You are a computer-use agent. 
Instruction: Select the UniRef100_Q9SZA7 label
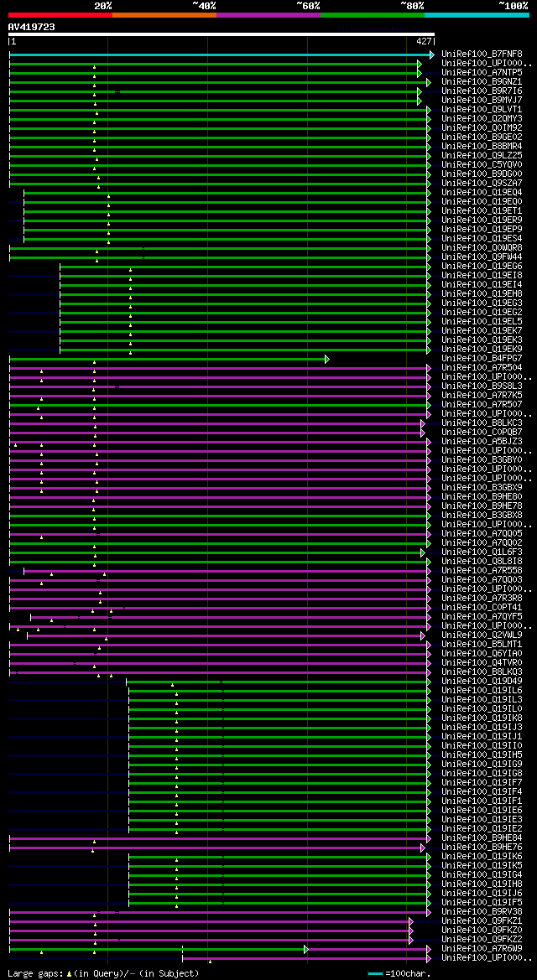click(482, 183)
